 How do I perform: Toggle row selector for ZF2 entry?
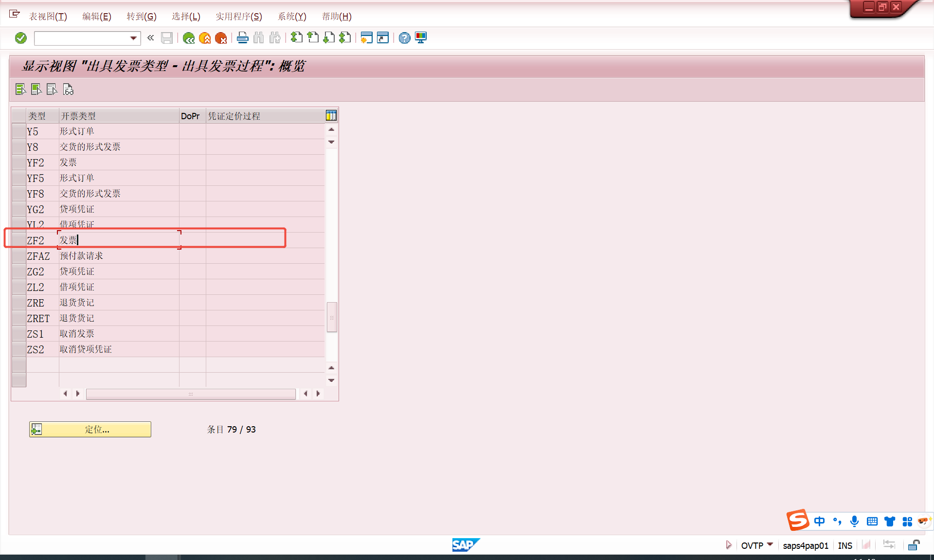(19, 240)
